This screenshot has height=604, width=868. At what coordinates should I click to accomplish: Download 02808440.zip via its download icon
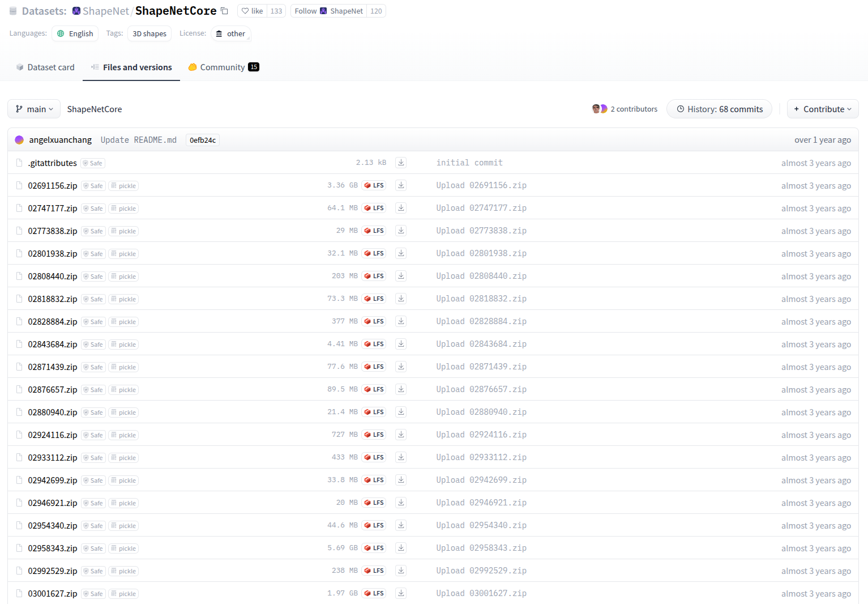[x=401, y=276]
